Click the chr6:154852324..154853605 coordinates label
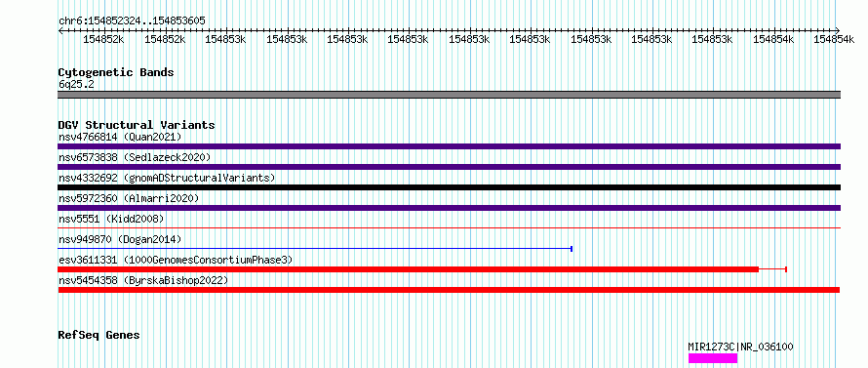 click(132, 21)
